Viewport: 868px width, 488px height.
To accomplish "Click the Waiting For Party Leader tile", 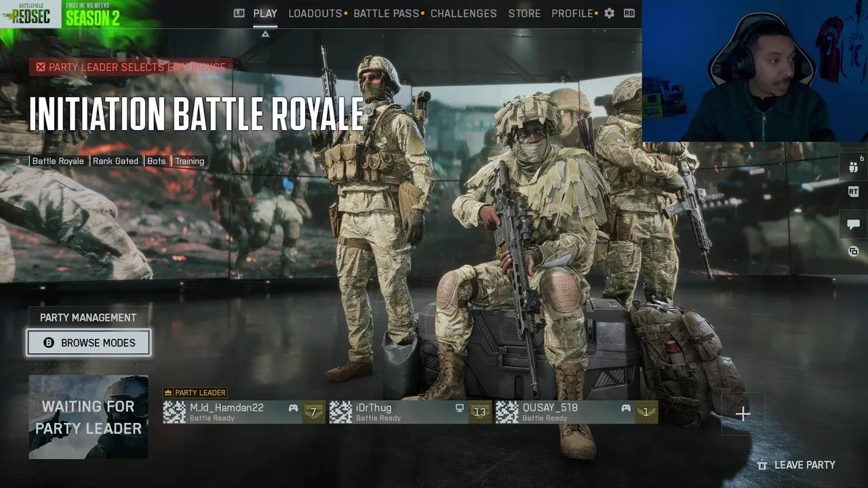I will click(x=88, y=417).
